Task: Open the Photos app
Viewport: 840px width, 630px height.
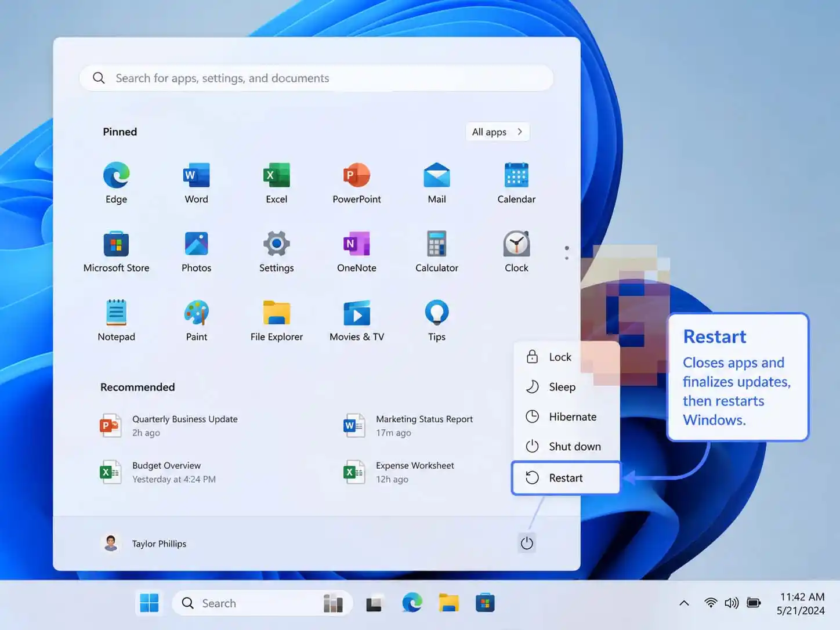Action: pyautogui.click(x=197, y=252)
